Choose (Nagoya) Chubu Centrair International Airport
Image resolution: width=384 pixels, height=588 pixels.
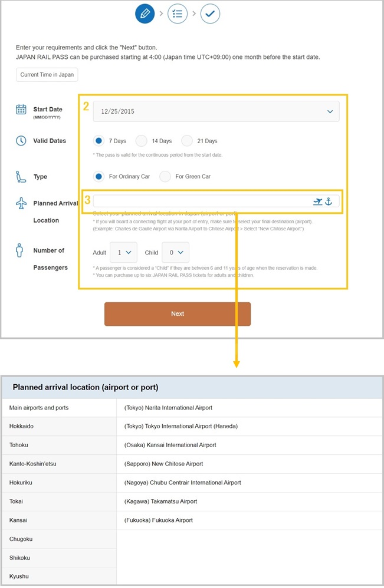(x=250, y=483)
